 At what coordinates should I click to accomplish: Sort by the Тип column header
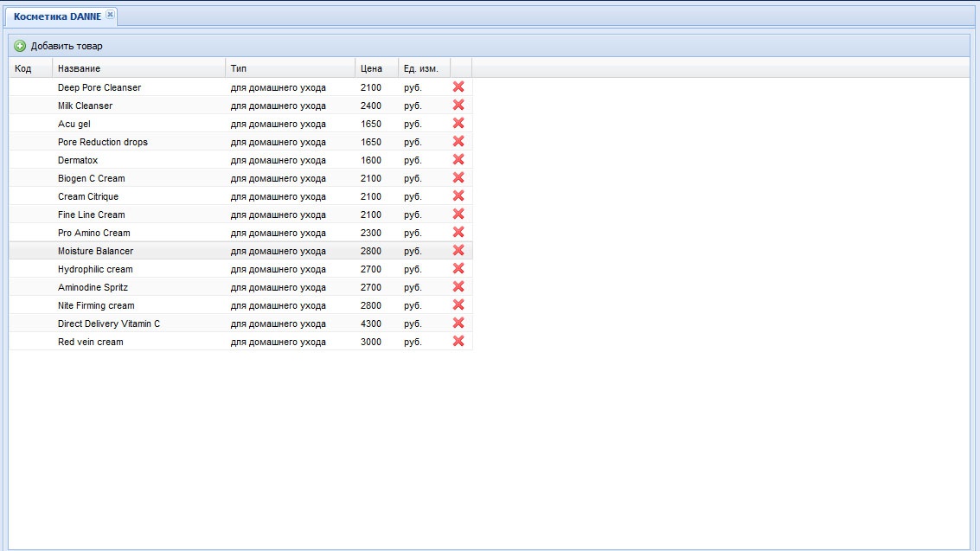[290, 68]
